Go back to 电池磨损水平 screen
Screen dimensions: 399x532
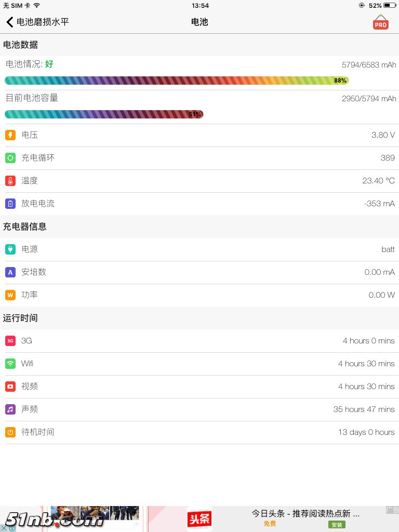[37, 22]
